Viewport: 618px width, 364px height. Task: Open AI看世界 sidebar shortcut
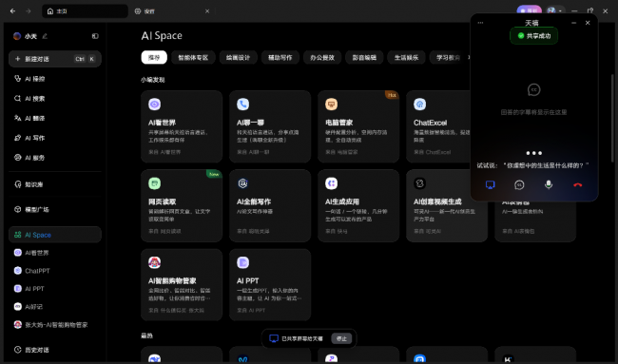(55, 253)
